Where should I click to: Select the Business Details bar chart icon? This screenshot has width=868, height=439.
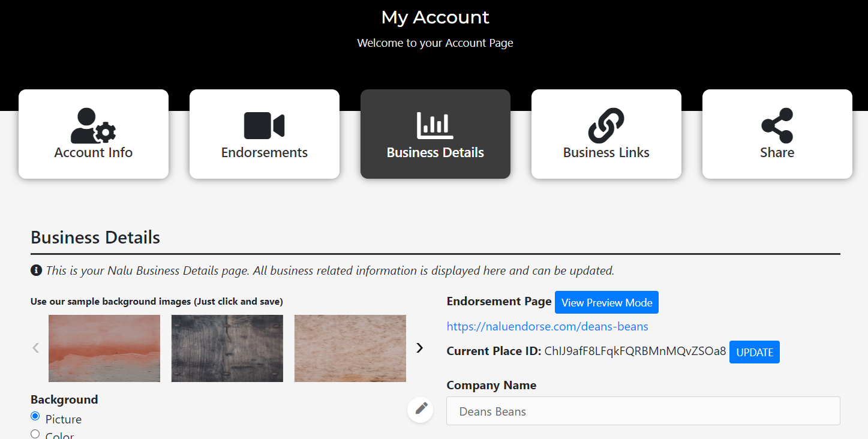pyautogui.click(x=435, y=125)
